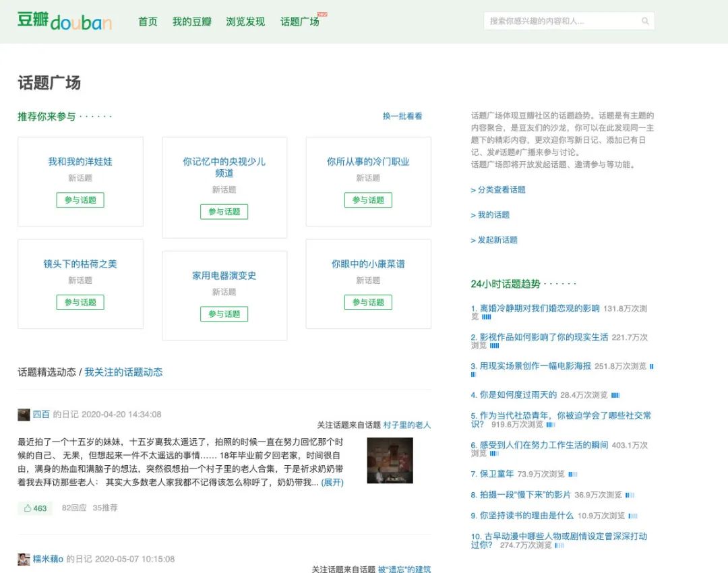Open topic link 村子里的老人
Image resolution: width=728 pixels, height=573 pixels.
[x=406, y=425]
